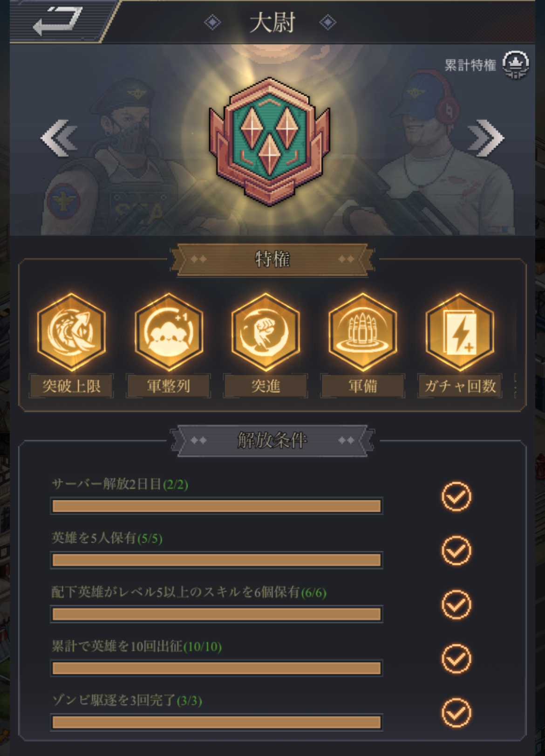The height and width of the screenshot is (756, 545).
Task: Tap the 軍備 bullets privilege icon
Action: pyautogui.click(x=363, y=332)
